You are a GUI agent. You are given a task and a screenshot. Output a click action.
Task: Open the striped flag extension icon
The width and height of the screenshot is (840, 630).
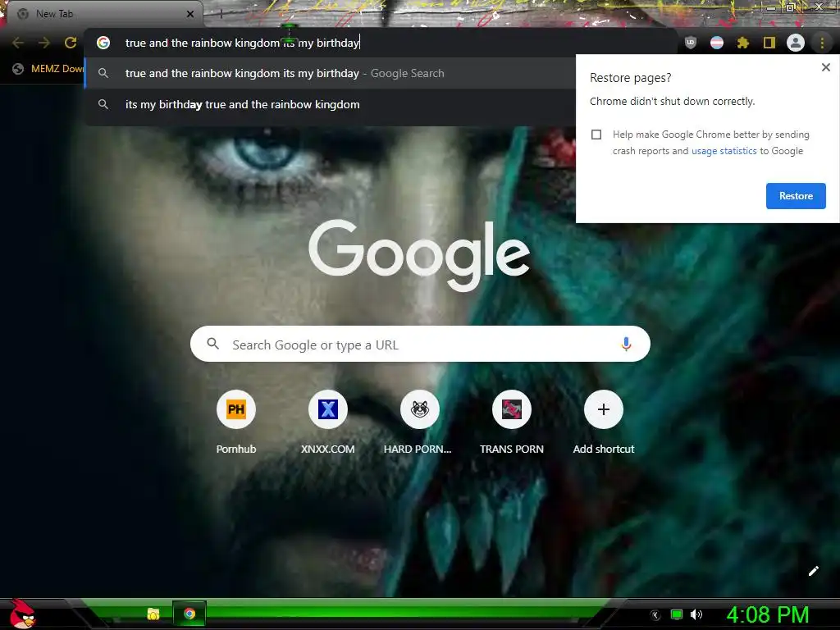717,43
